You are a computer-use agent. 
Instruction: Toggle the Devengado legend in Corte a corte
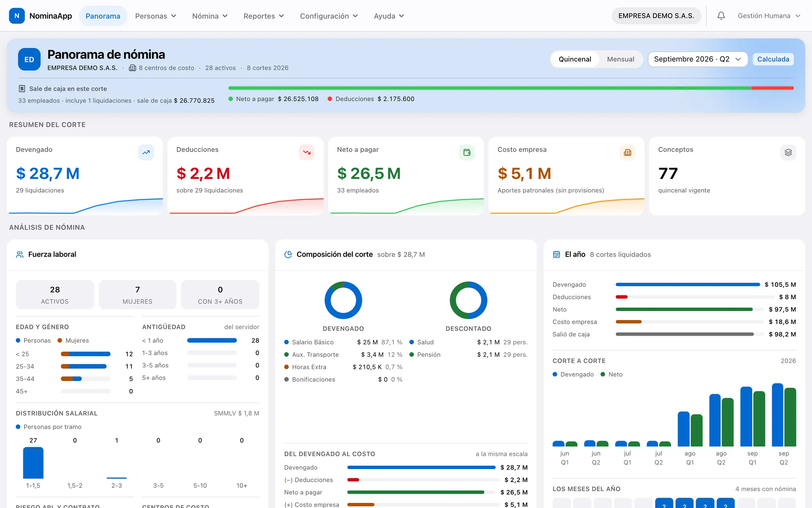(573, 374)
